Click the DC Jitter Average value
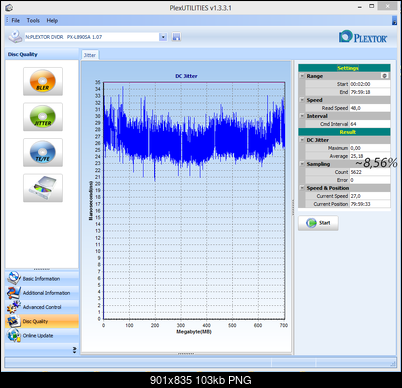This screenshot has height=388, width=402. click(x=370, y=156)
